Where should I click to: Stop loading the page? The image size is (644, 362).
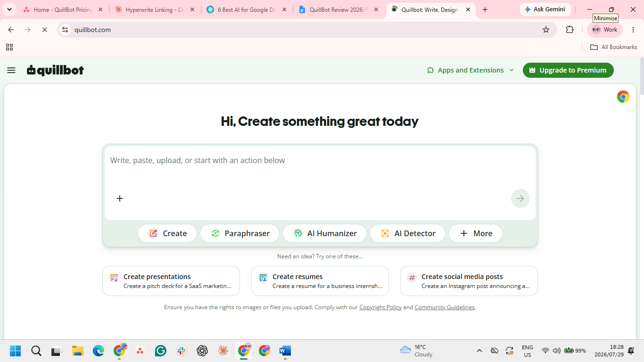click(45, 30)
